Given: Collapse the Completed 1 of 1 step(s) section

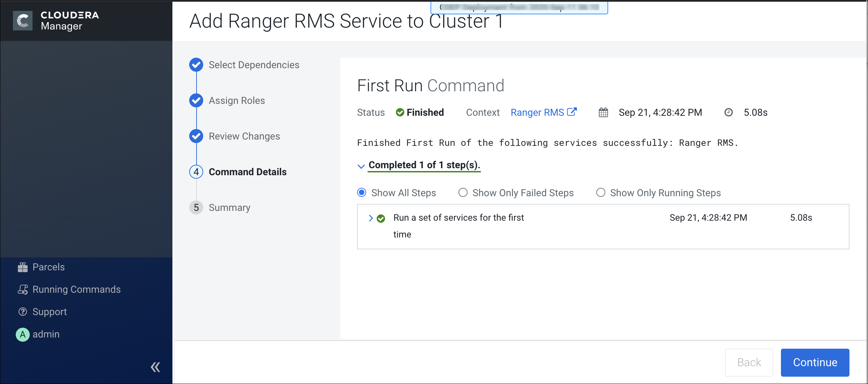Looking at the screenshot, I should coord(361,166).
